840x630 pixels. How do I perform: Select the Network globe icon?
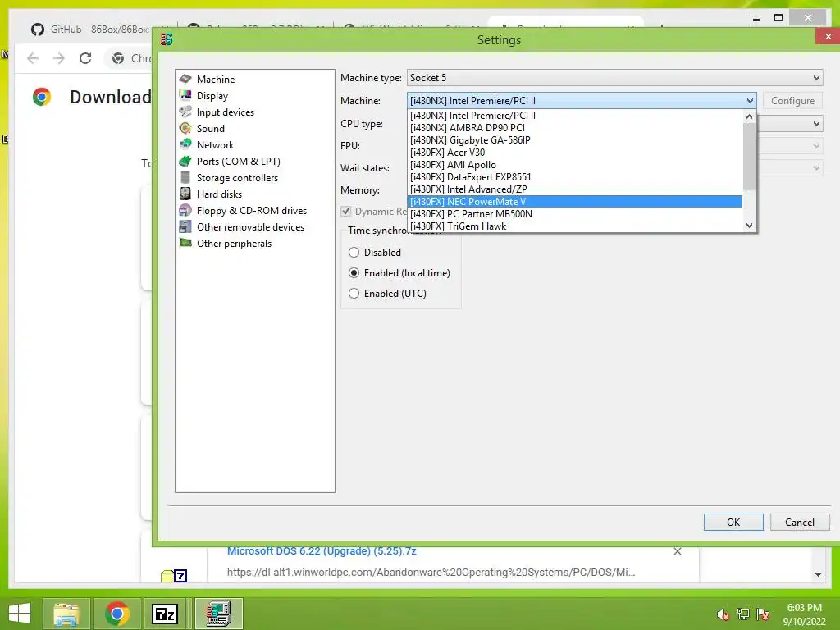tap(185, 144)
